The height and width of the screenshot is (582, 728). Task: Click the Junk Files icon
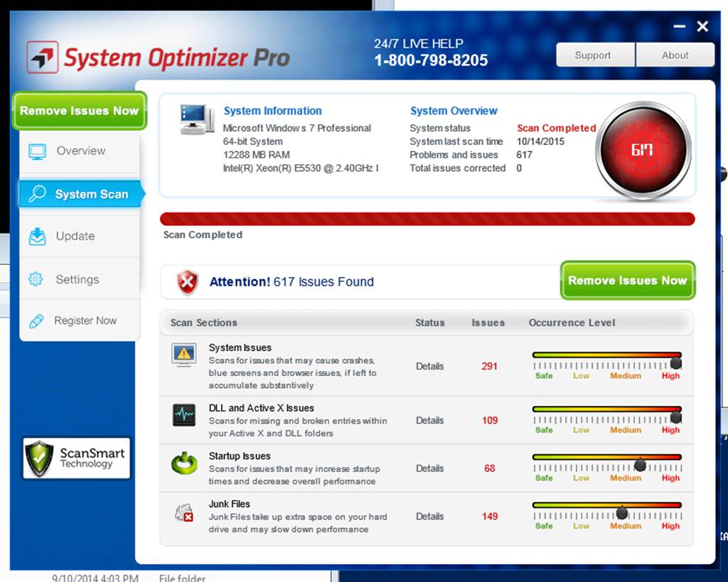[x=184, y=512]
